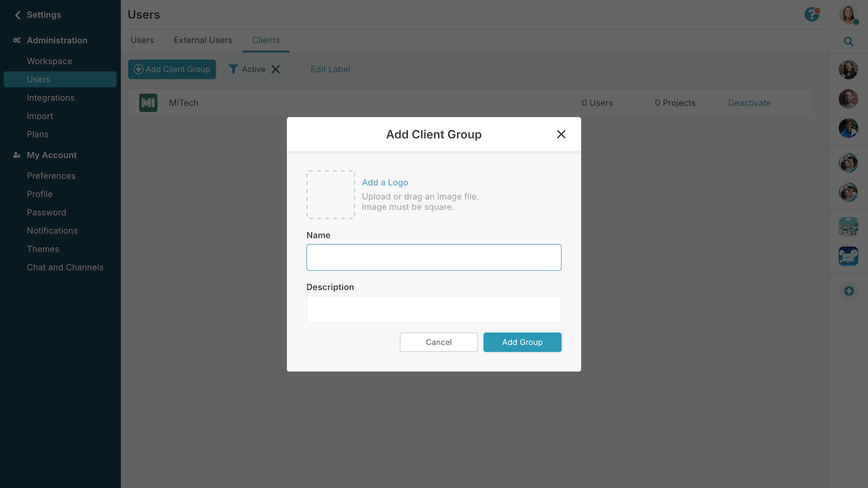Image resolution: width=868 pixels, height=488 pixels.
Task: Open the Plans page
Action: coord(38,134)
